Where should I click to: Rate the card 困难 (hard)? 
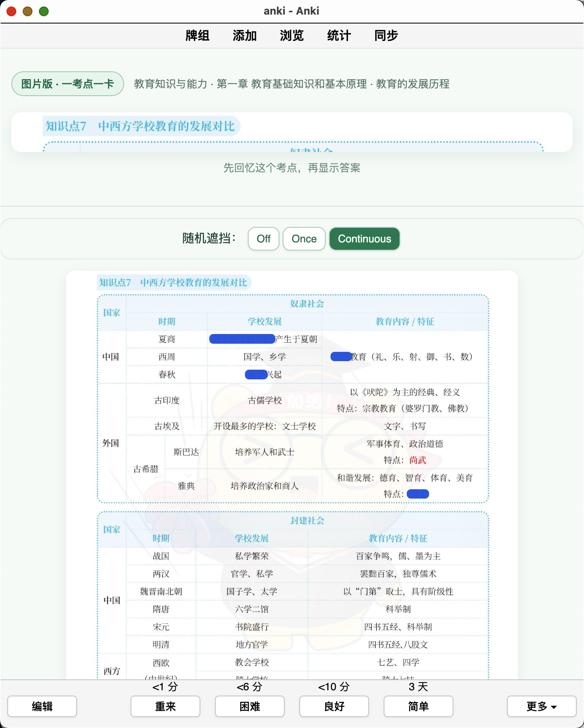(x=250, y=707)
